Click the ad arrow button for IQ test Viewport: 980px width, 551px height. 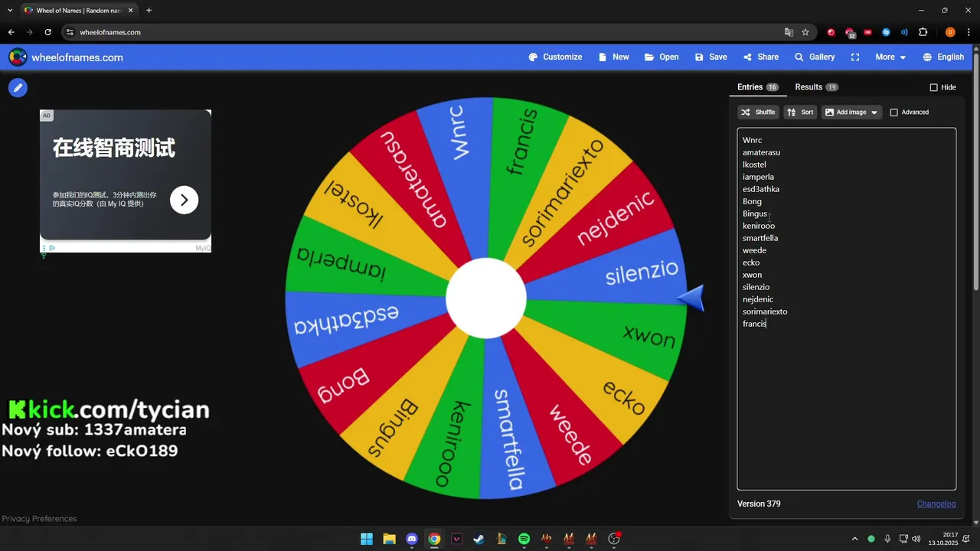coord(184,200)
